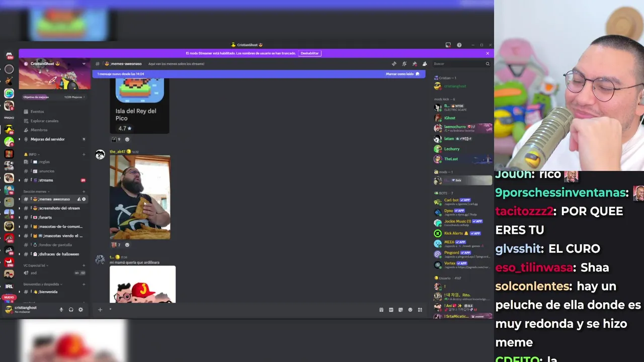
Task: Toggle reaction with count 9 under Isla image
Action: 116,139
